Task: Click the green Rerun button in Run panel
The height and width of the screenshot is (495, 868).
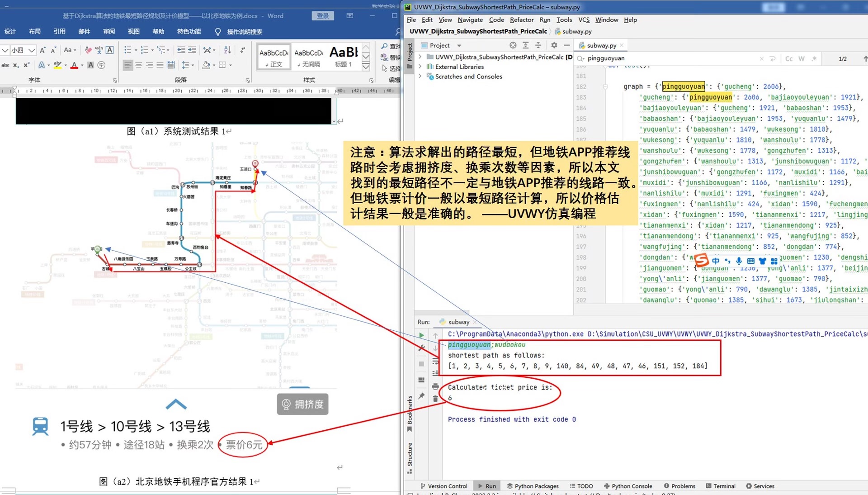Action: click(421, 335)
